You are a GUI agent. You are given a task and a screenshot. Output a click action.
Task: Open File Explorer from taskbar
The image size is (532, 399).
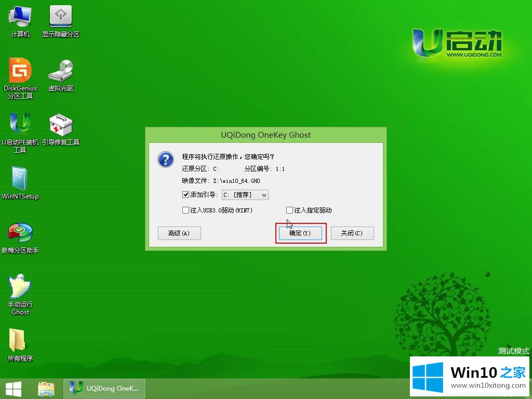pyautogui.click(x=46, y=389)
